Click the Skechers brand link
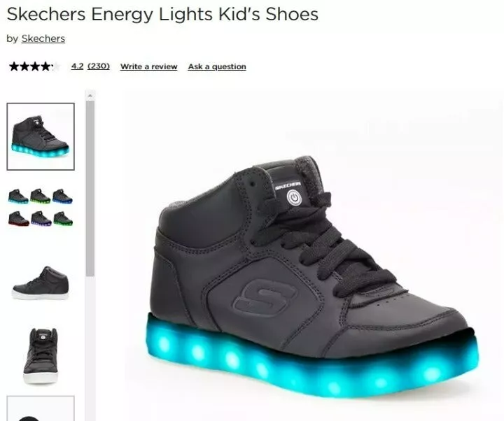 pos(43,38)
